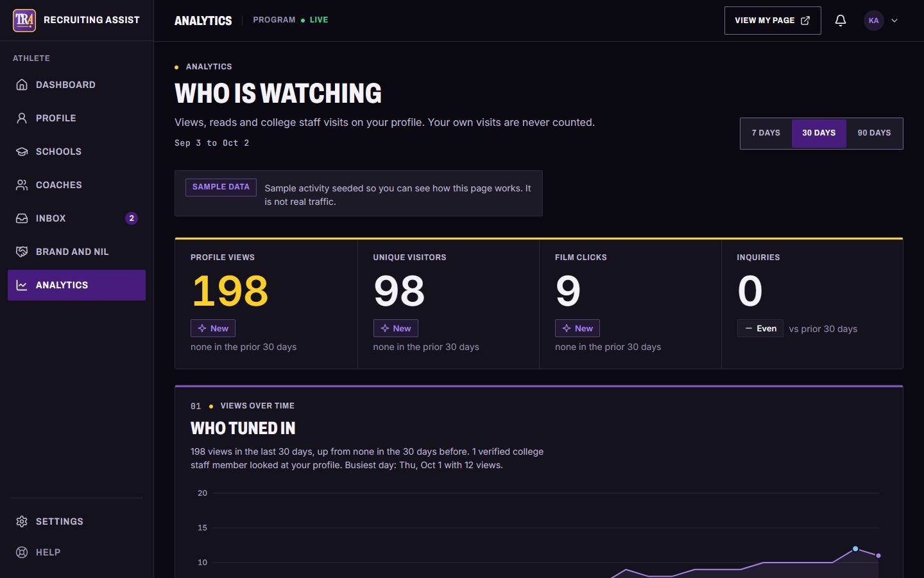
Task: Click the KA user avatar
Action: [x=874, y=21]
